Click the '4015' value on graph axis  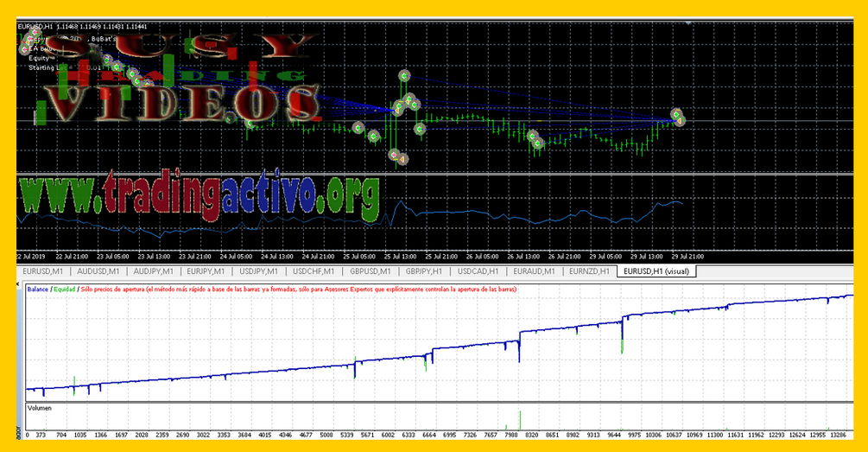(x=265, y=435)
